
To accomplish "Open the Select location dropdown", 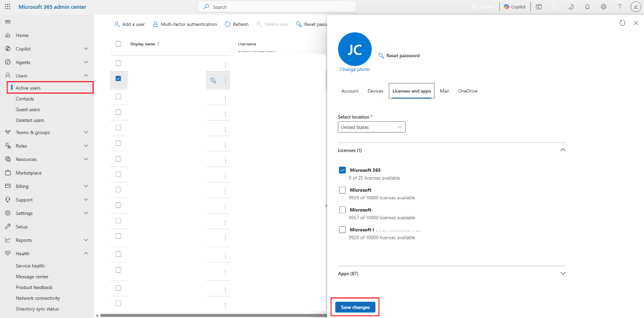I will (372, 127).
